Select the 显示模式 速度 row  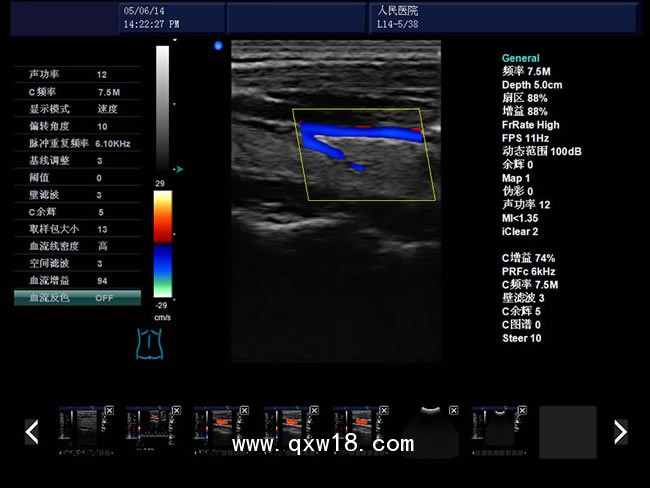[77, 109]
